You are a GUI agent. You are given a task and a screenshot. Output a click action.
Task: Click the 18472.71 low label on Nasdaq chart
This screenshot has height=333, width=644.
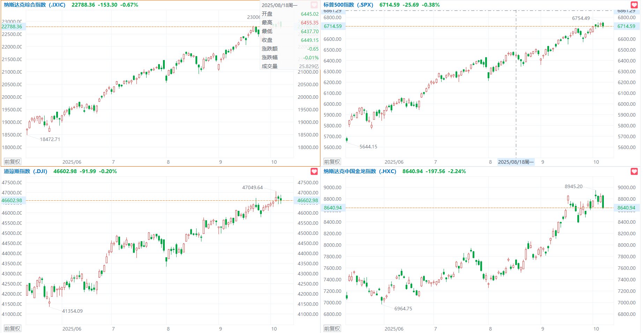[50, 139]
